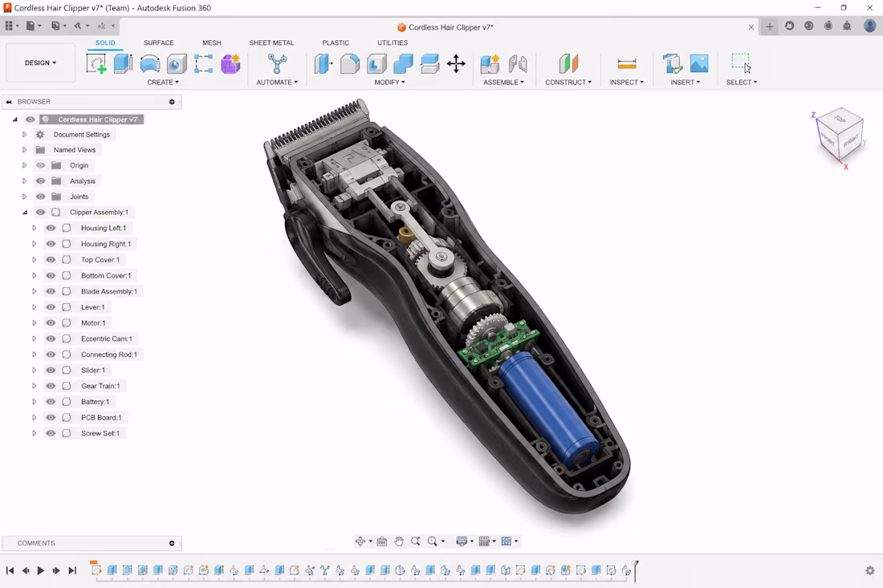Image resolution: width=883 pixels, height=588 pixels.
Task: Click the New Component icon
Action: (490, 63)
